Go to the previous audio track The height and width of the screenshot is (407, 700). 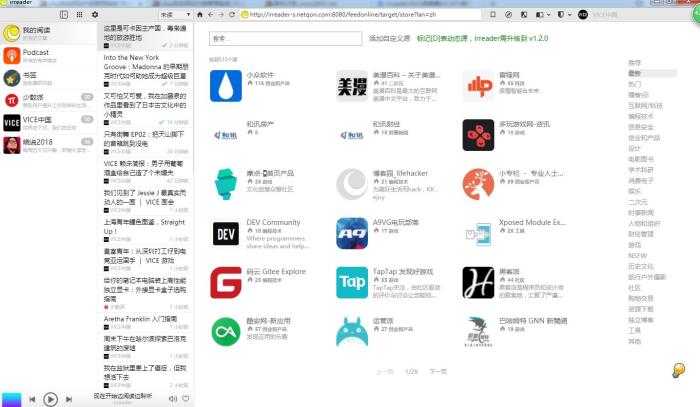pyautogui.click(x=32, y=399)
